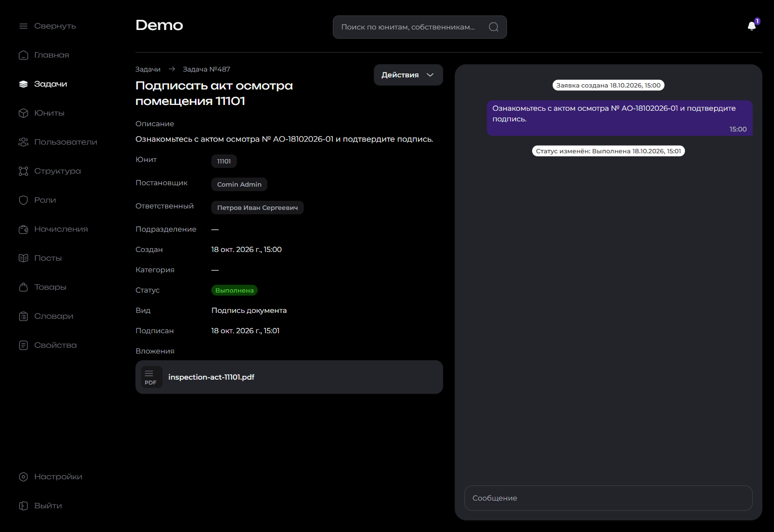Click the Заявка создана chat notice
Image resolution: width=774 pixels, height=532 pixels.
coord(609,85)
